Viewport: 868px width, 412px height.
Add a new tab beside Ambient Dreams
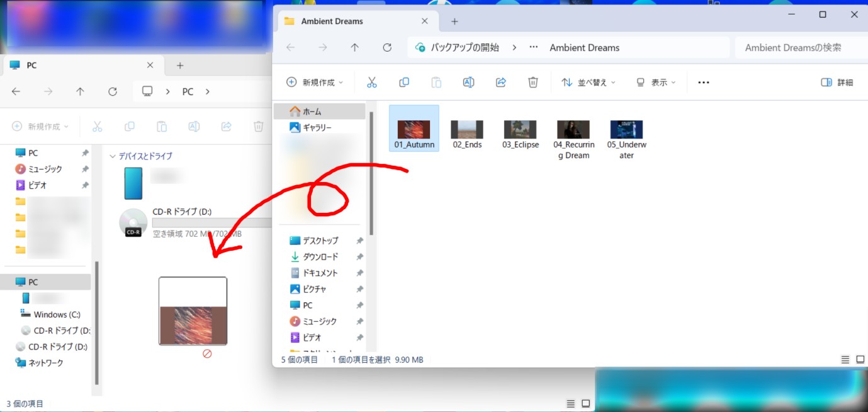[454, 21]
